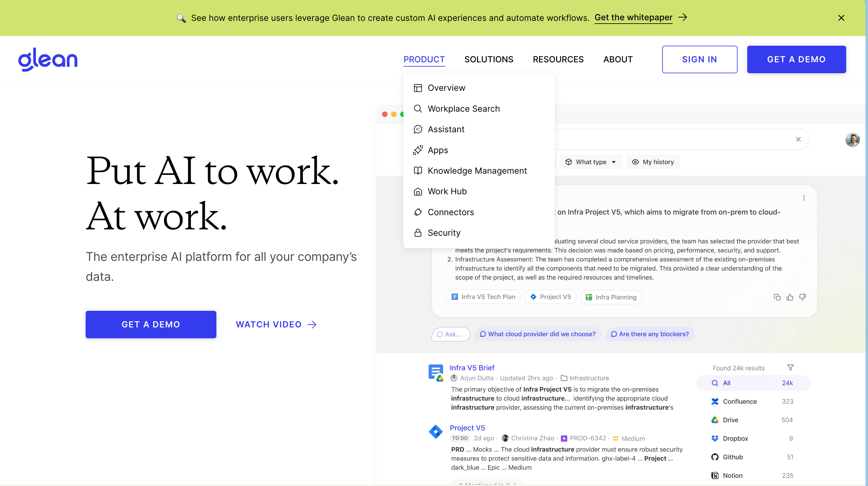Image resolution: width=868 pixels, height=486 pixels.
Task: Select Connectors menu entry
Action: (478, 212)
